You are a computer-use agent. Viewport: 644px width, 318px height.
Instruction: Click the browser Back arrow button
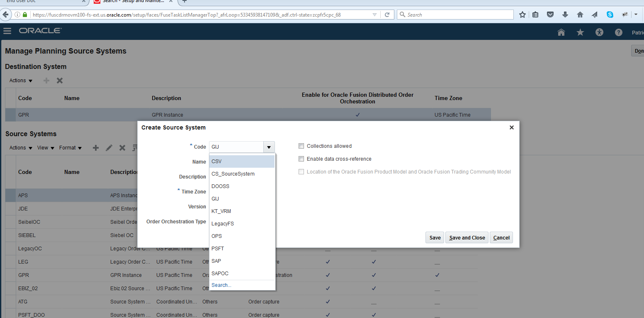point(6,15)
